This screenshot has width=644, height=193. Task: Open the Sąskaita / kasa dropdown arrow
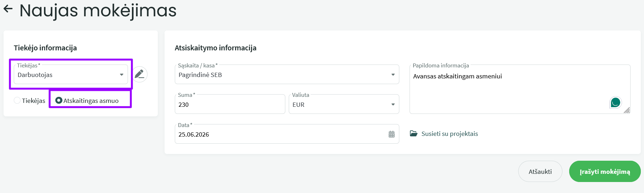pos(393,75)
